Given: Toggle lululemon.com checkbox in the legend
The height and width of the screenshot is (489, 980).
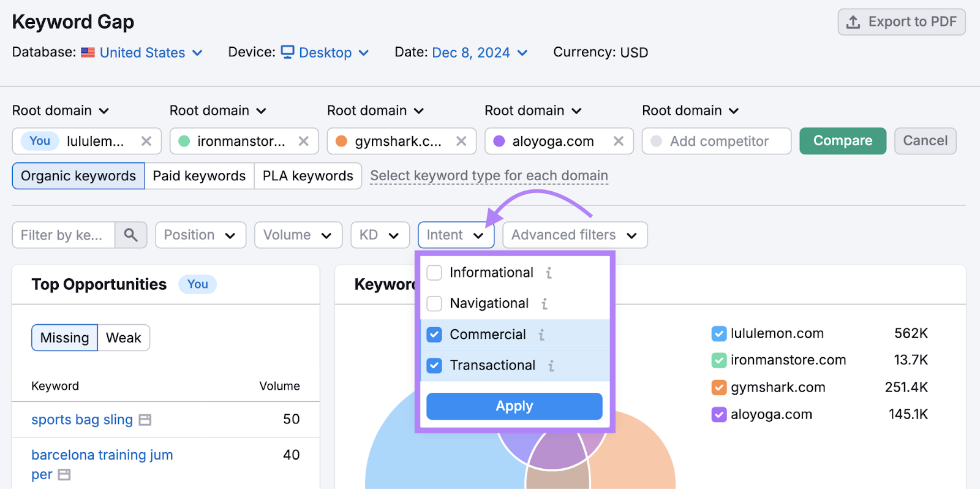Looking at the screenshot, I should click(719, 333).
